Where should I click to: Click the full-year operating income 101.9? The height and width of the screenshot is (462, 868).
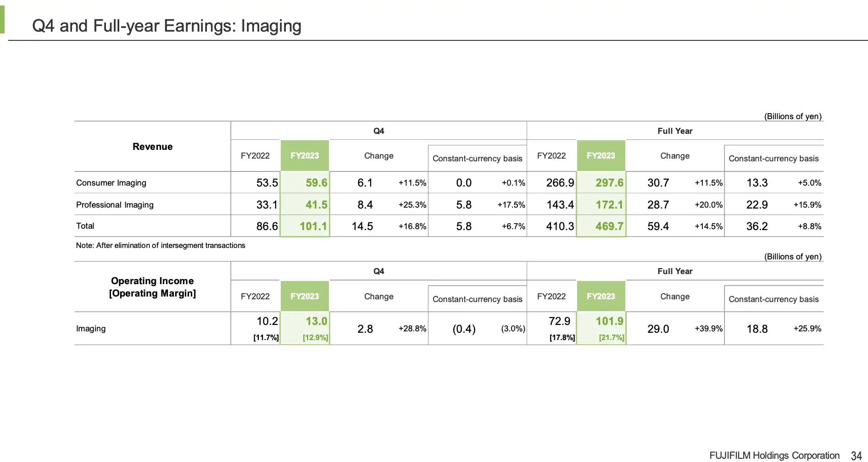[609, 321]
